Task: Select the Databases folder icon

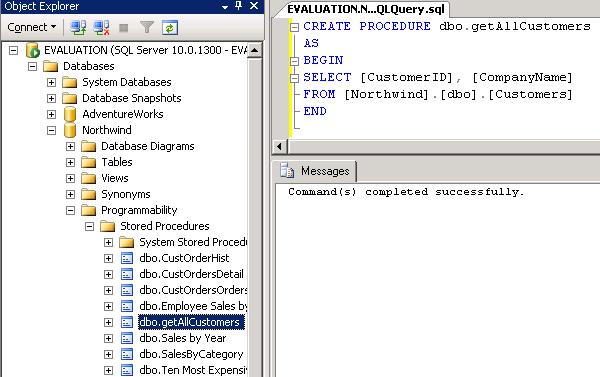Action: [50, 66]
